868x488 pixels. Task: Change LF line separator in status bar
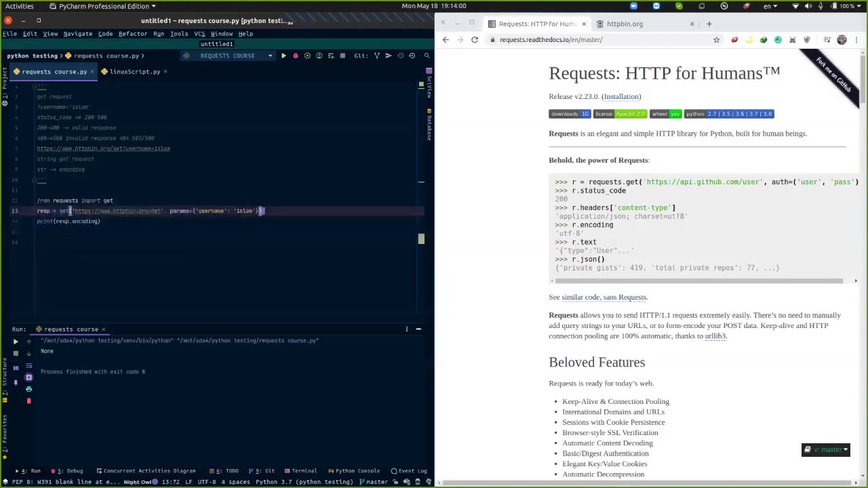pos(189,482)
